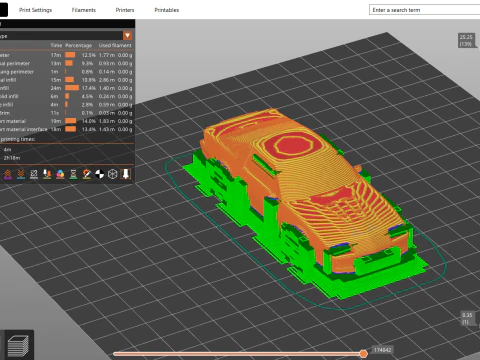
Task: Click the 19m support material time
Action: 56,121
